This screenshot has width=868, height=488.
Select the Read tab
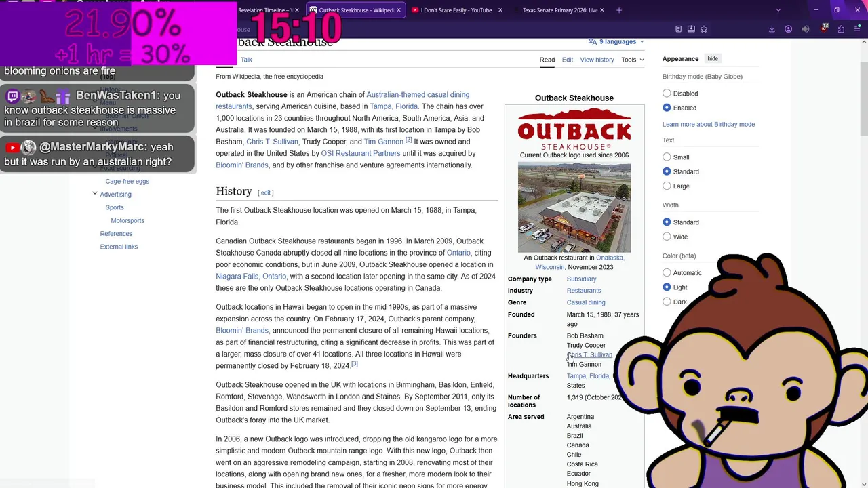coord(547,60)
